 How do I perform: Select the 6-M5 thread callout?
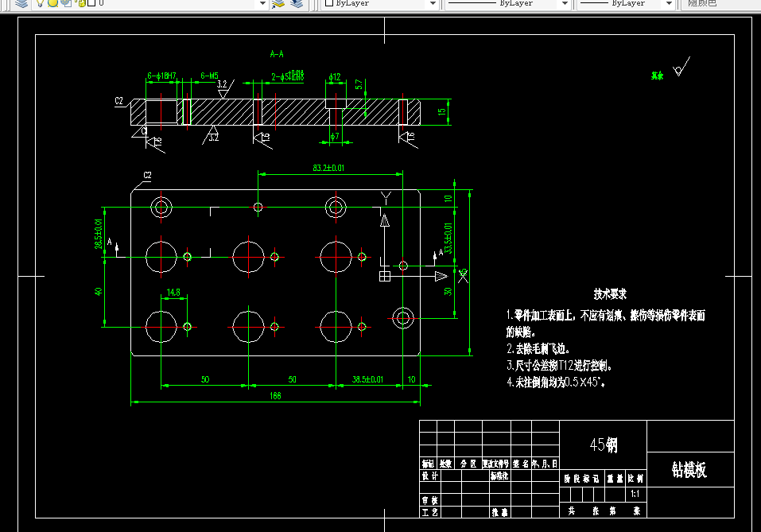pos(209,76)
